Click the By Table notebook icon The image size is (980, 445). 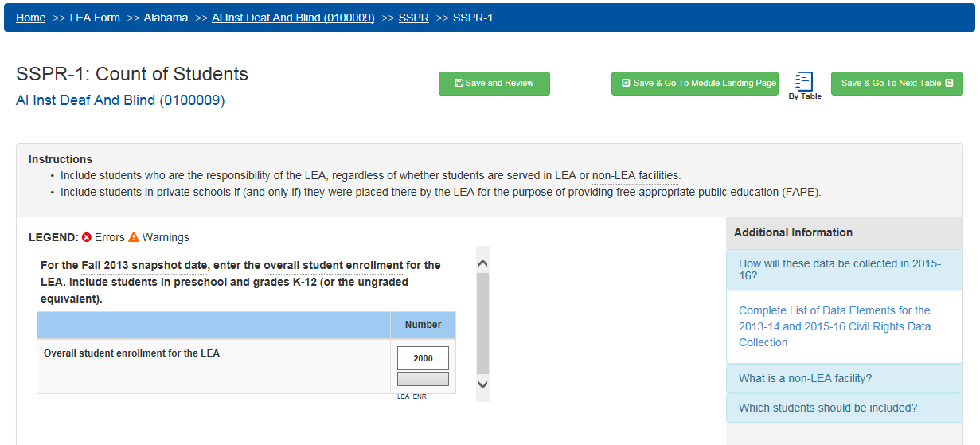[805, 82]
